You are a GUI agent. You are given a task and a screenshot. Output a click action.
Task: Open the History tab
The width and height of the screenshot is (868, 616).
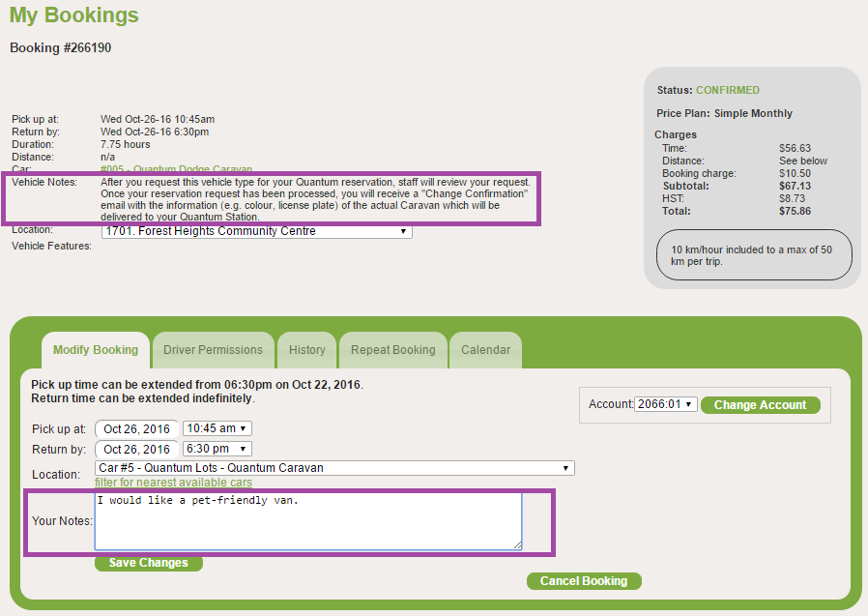[x=307, y=350]
